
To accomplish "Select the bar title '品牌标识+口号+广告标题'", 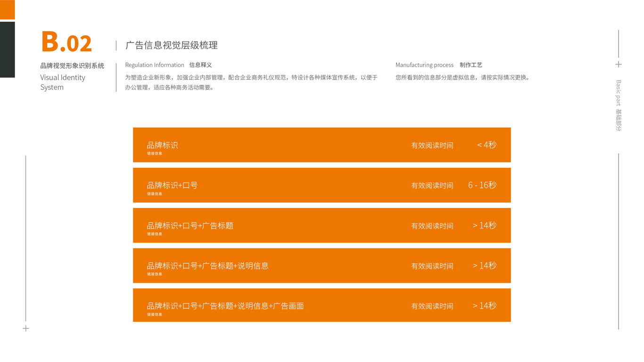I will coord(190,226).
